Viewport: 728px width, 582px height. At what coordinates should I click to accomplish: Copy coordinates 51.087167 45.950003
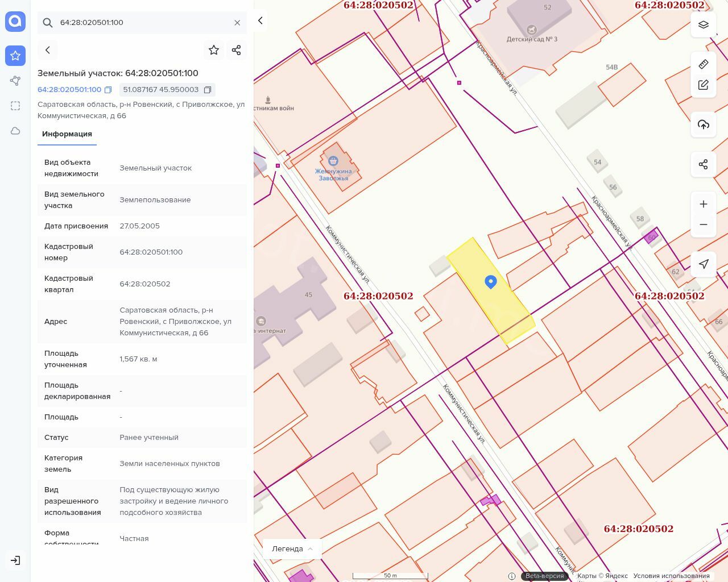point(208,90)
